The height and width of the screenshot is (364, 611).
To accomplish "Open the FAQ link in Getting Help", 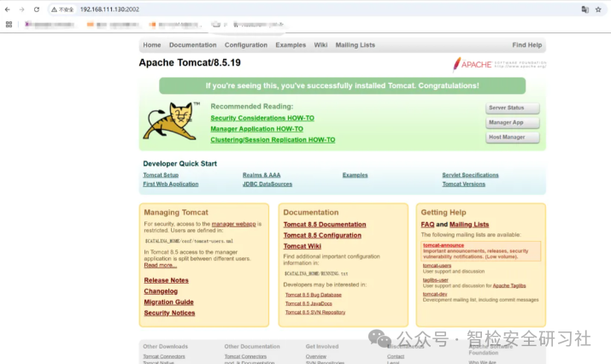I will coord(427,225).
